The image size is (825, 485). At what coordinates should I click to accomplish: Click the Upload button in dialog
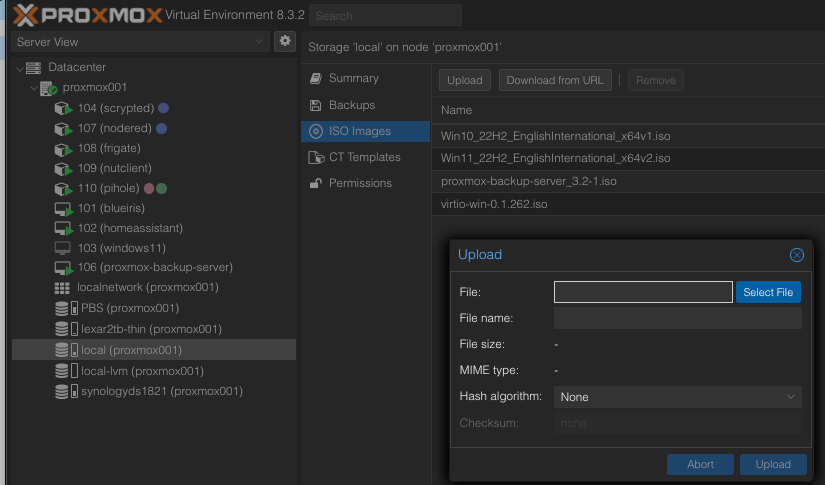pos(773,464)
